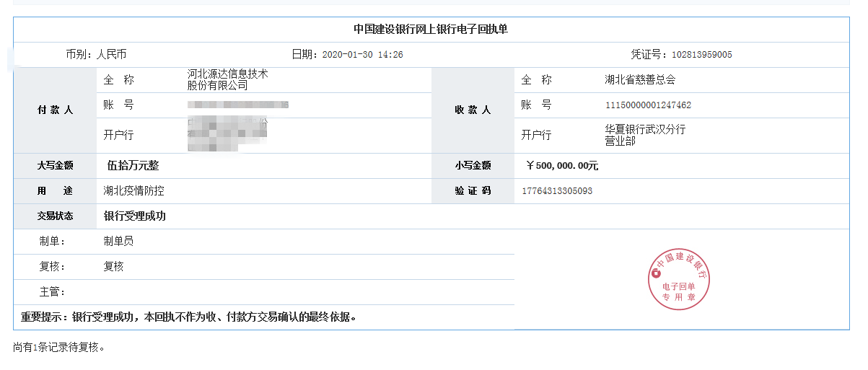Click the 付款人 header cell
This screenshot has width=868, height=370.
click(55, 110)
